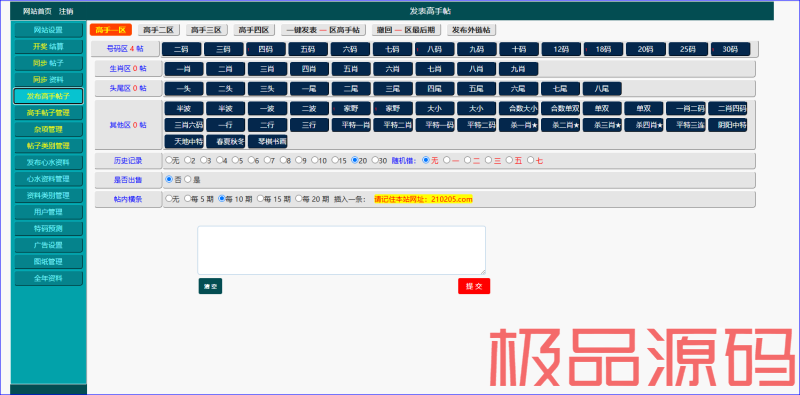Select the 天地中特 post type

[x=184, y=141]
